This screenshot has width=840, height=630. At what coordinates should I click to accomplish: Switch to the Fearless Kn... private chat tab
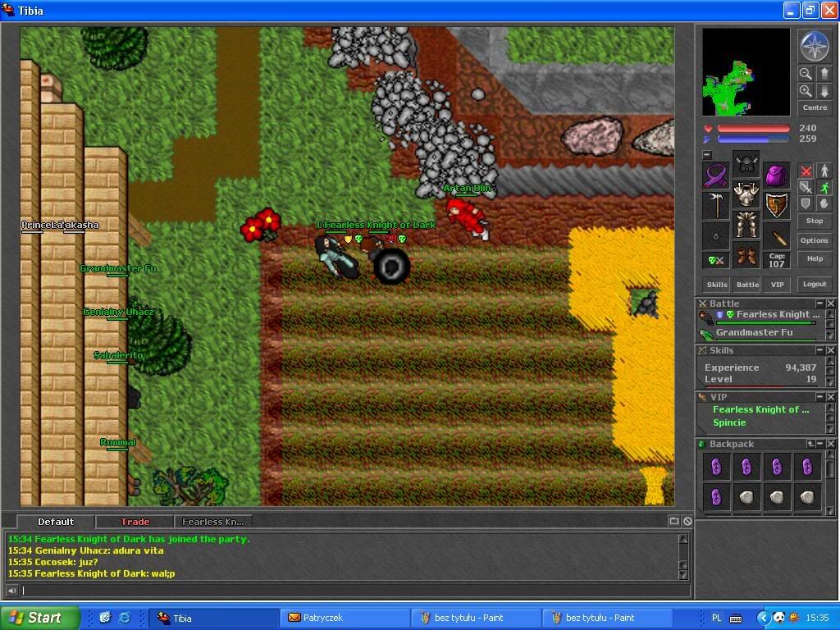[x=213, y=522]
